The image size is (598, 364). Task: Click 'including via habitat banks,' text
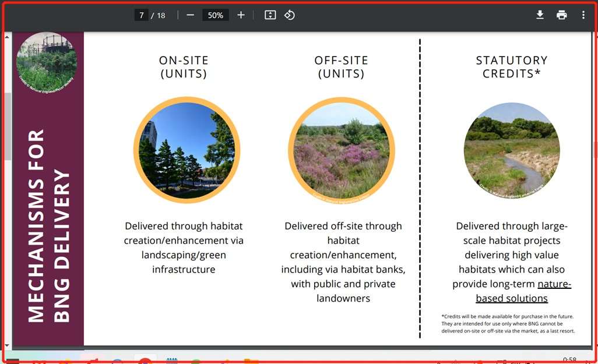[343, 270]
